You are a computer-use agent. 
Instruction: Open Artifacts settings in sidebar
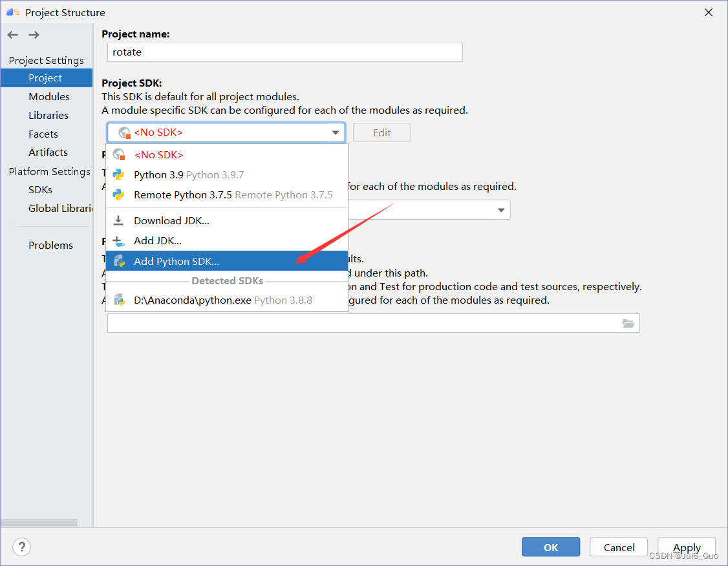pyautogui.click(x=47, y=152)
